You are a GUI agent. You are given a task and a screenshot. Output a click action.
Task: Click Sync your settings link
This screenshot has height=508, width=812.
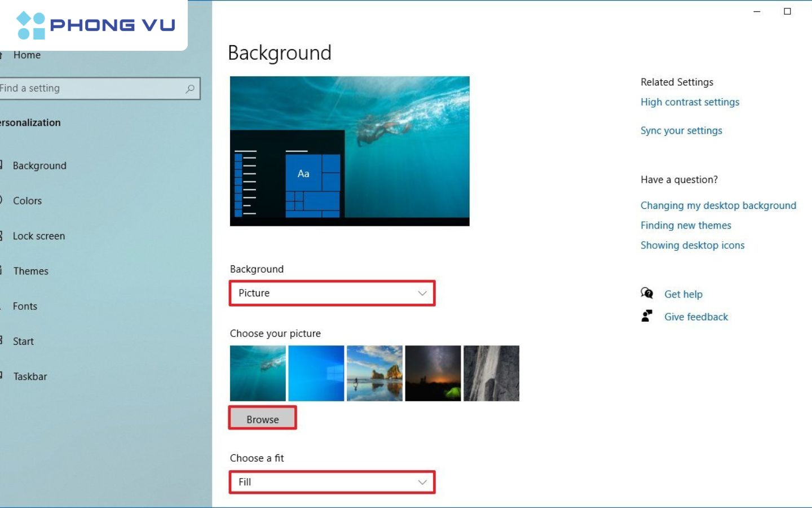[681, 130]
